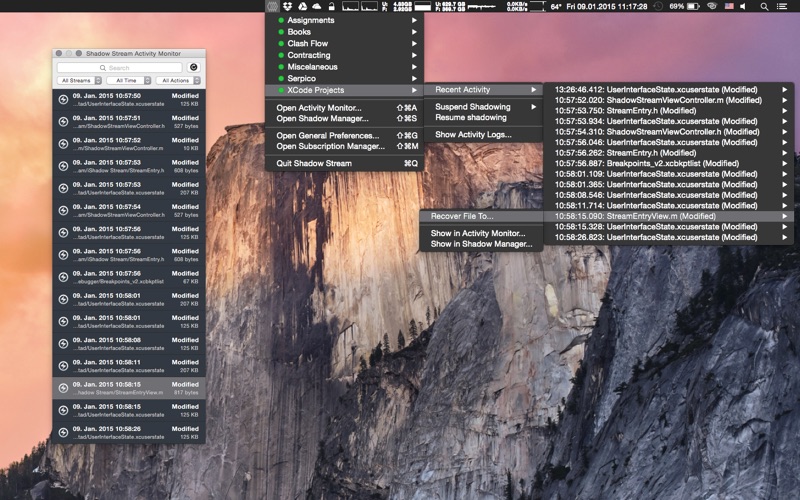800x500 pixels.
Task: Select 10:57:54.310 ShadowStreamViewController.h recent item
Action: point(669,132)
